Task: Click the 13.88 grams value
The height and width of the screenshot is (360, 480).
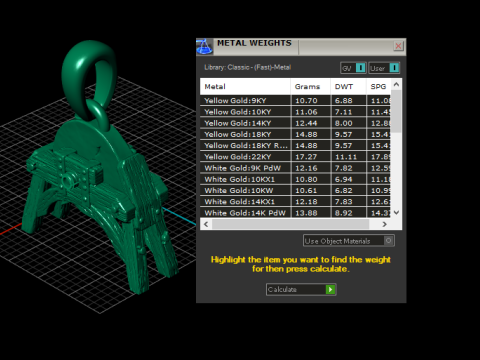Action: tap(306, 213)
